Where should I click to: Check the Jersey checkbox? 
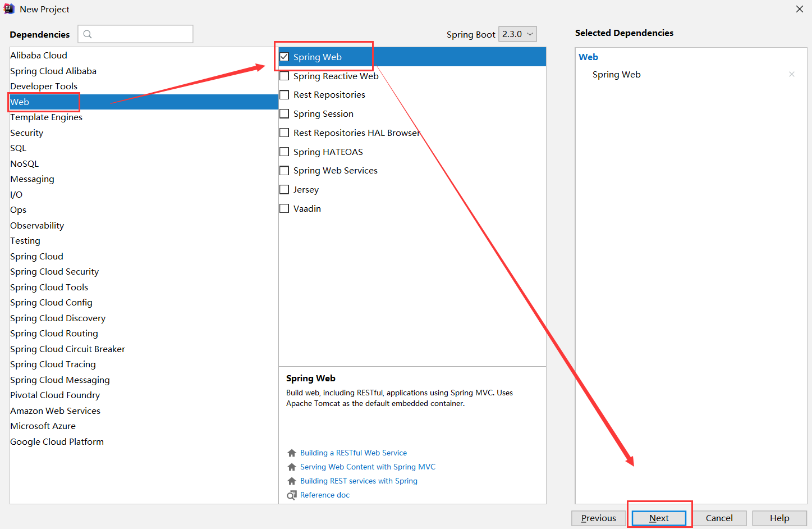(285, 190)
